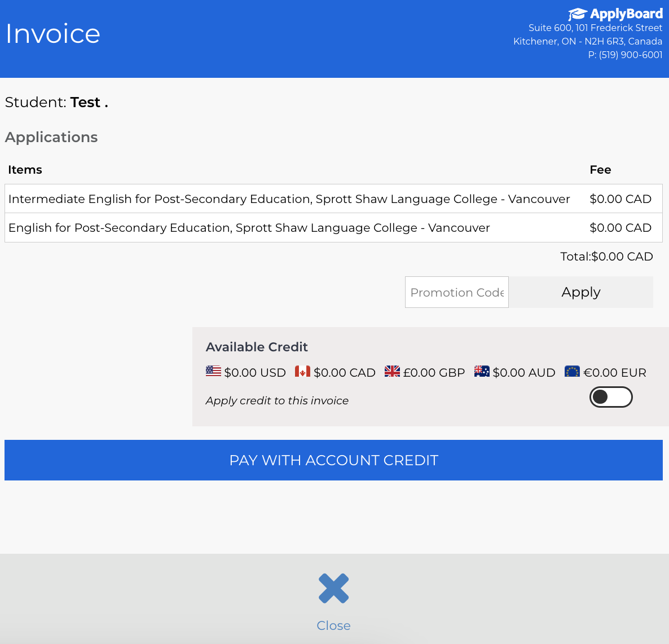Click the British GBP flag icon

[x=393, y=371]
